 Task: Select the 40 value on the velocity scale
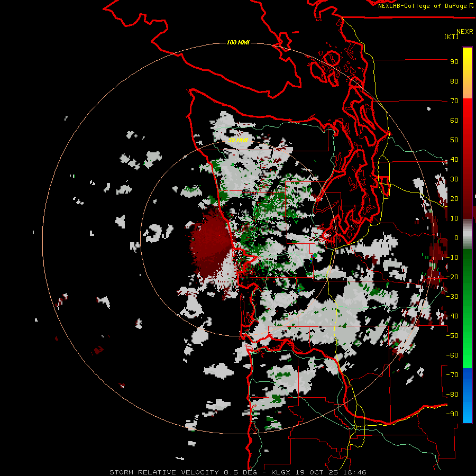[x=454, y=160]
